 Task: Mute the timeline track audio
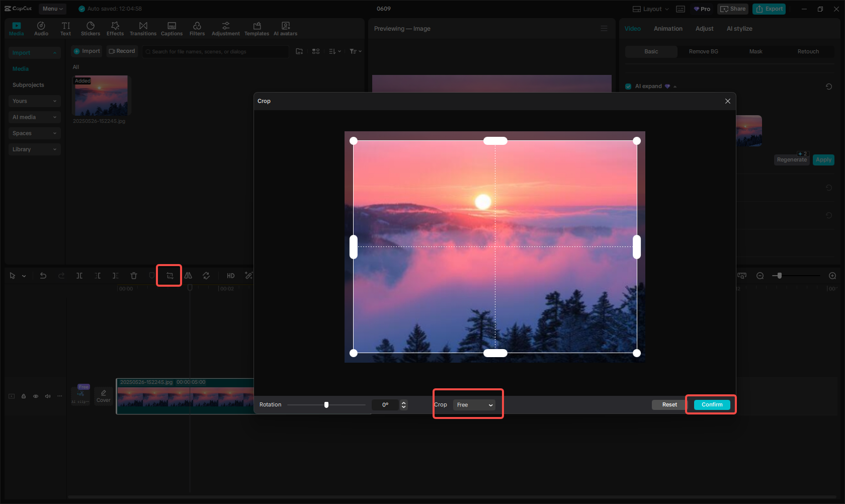(x=47, y=396)
